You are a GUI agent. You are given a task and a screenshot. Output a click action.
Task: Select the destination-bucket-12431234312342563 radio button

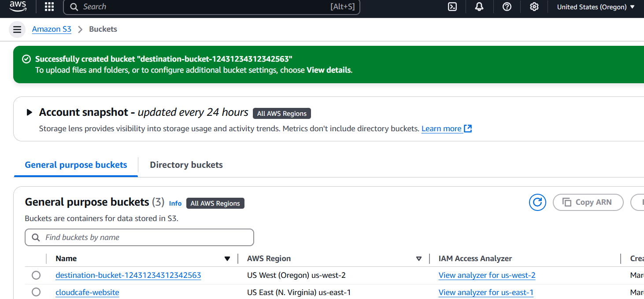pos(36,275)
